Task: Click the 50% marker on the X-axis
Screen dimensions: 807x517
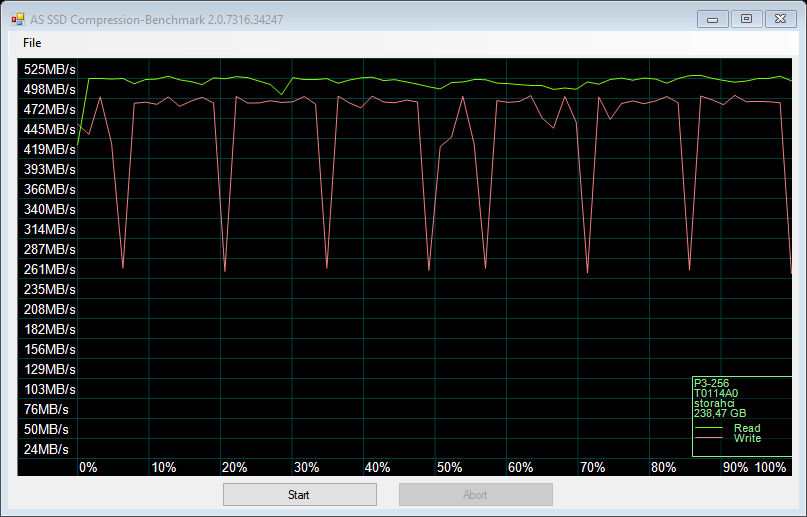Action: pyautogui.click(x=449, y=467)
